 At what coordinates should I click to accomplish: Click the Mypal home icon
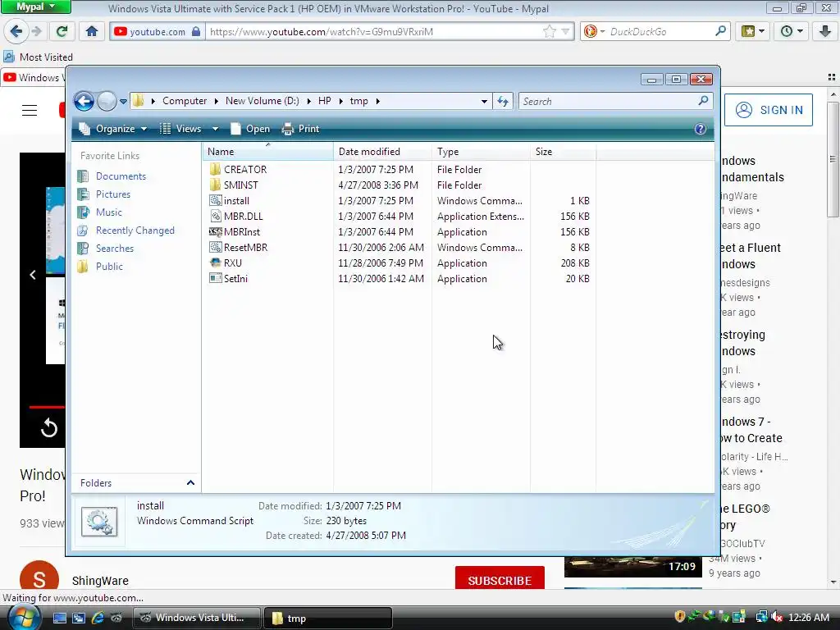pos(92,31)
